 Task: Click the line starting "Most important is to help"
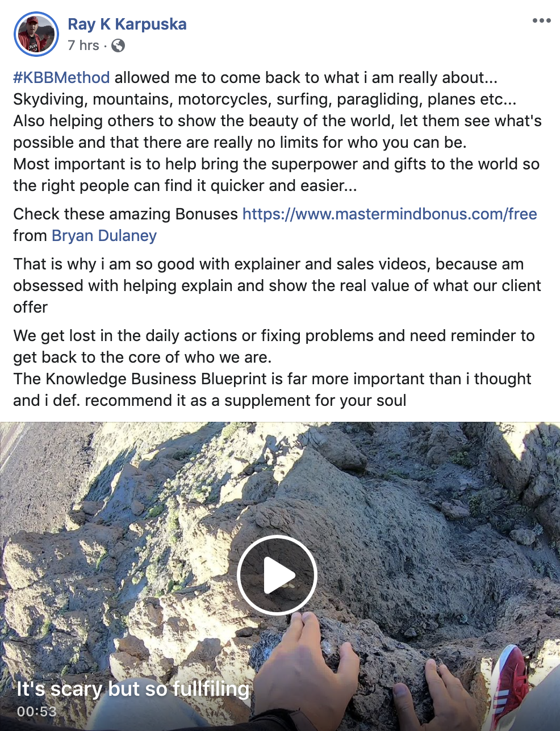click(x=275, y=164)
